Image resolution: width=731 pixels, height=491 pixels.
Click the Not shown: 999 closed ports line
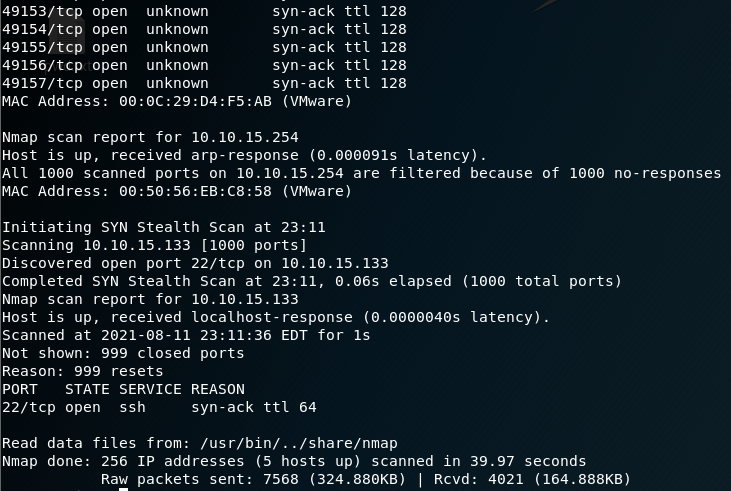tap(123, 353)
